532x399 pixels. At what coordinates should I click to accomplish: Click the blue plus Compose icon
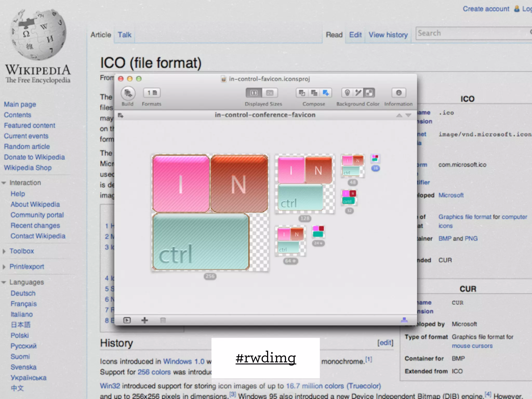pos(326,93)
